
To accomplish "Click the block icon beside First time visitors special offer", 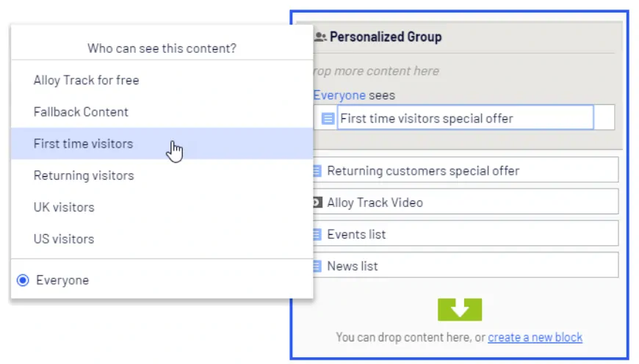I will click(328, 118).
